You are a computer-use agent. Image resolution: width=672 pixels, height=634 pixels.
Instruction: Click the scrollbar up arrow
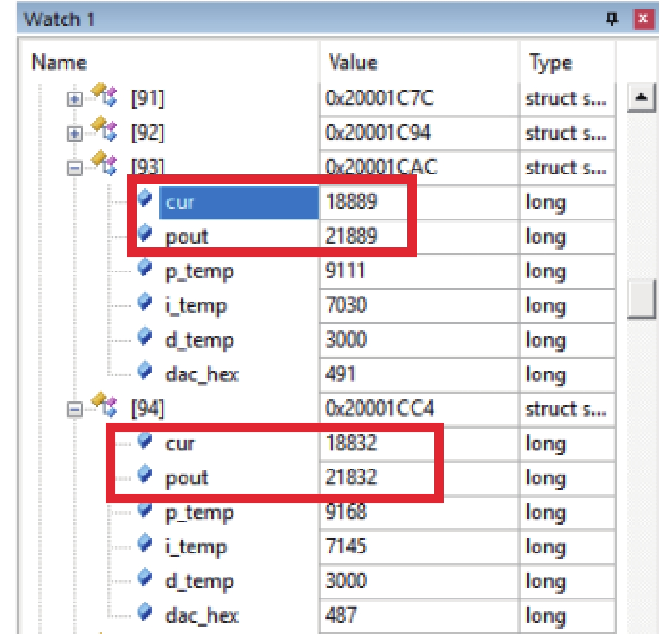tap(641, 97)
